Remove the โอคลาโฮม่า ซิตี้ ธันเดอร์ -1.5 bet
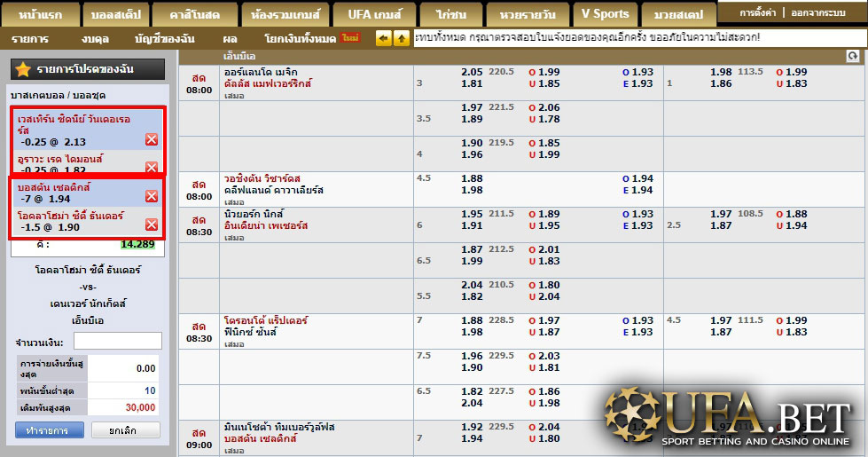Viewport: 868px width, 457px height. tap(152, 225)
